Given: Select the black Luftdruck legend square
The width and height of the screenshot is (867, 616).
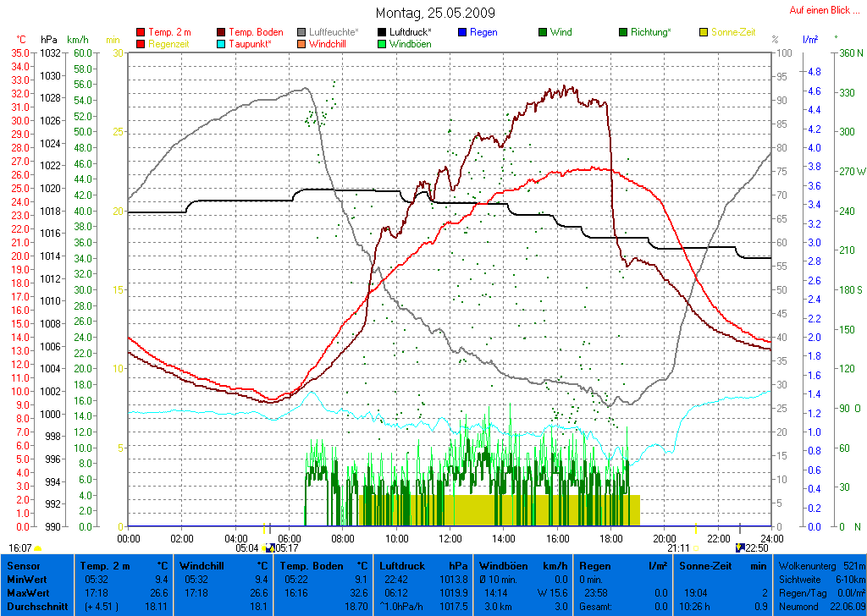Looking at the screenshot, I should pyautogui.click(x=384, y=33).
